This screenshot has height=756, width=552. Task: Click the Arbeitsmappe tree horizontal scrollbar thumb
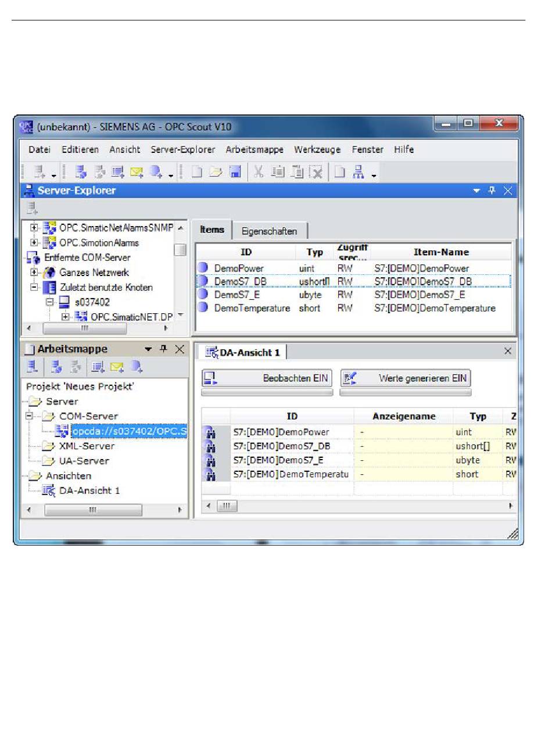(92, 510)
